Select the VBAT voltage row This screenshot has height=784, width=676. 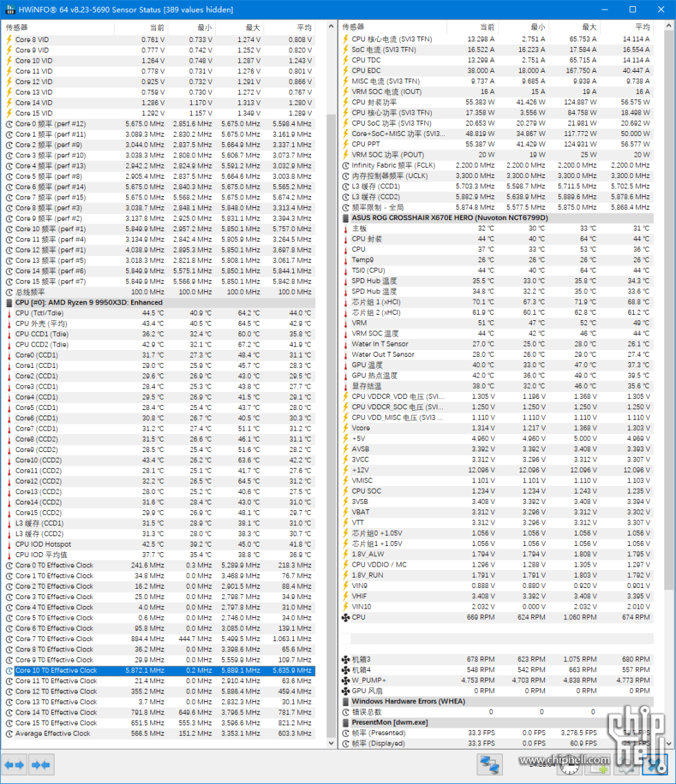tap(496, 512)
